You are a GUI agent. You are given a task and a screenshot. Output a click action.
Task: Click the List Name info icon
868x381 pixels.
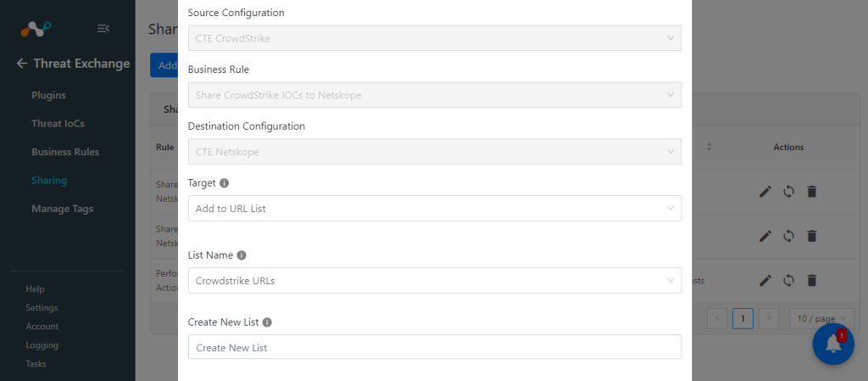tap(242, 255)
